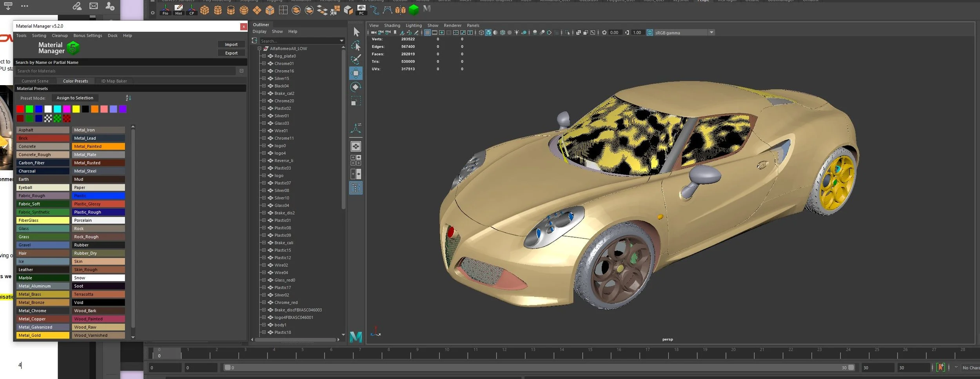Switch to the Current Scene tab
980x379 pixels.
[x=35, y=81]
